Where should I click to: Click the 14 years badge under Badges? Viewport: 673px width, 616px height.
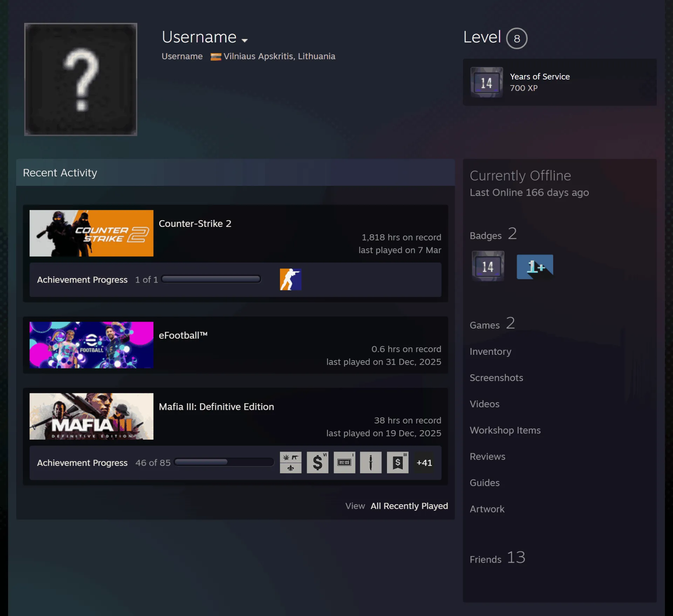(x=488, y=266)
